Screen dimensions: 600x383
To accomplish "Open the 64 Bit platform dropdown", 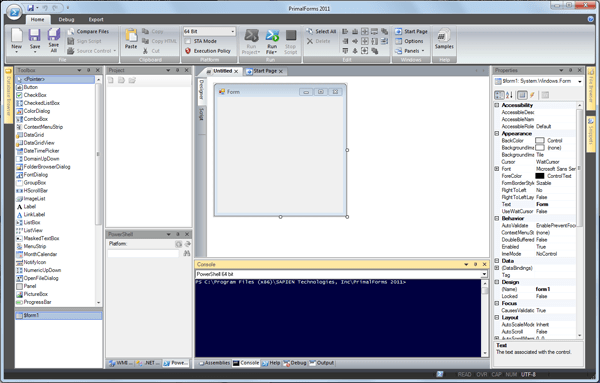I will coord(209,31).
